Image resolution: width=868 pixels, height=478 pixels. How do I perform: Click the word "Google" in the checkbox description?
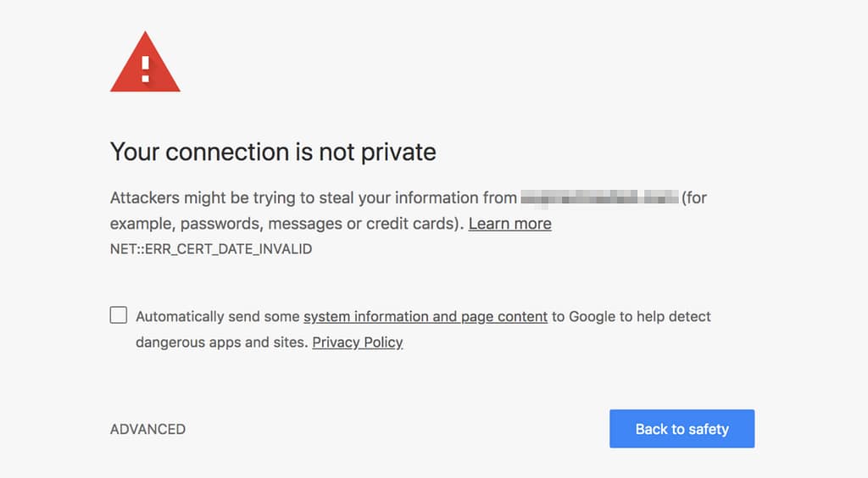(x=592, y=317)
